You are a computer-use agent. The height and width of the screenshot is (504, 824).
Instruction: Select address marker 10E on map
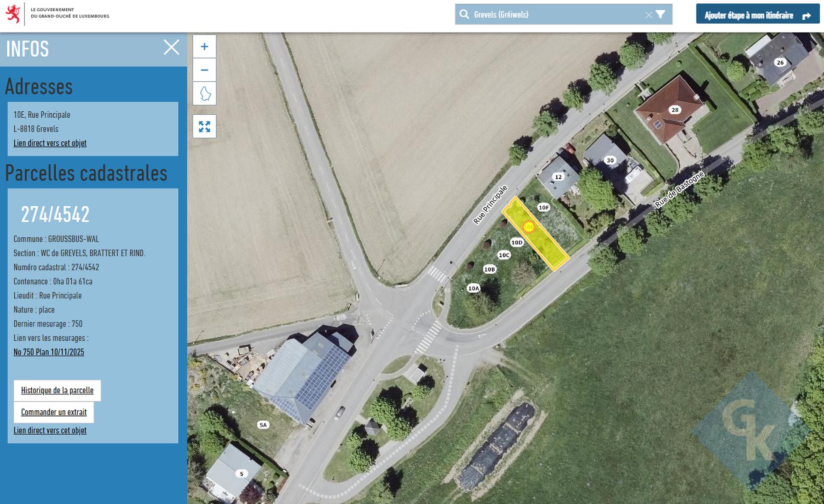[528, 227]
